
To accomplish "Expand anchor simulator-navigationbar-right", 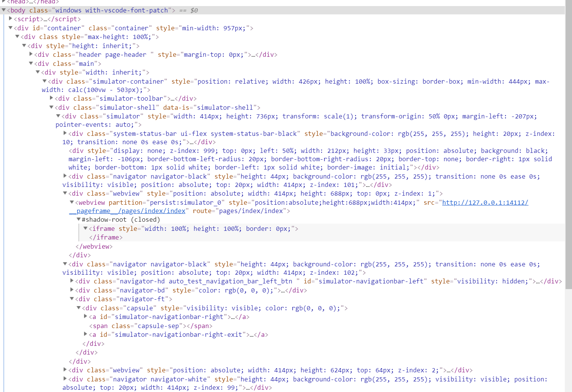I will click(86, 316).
